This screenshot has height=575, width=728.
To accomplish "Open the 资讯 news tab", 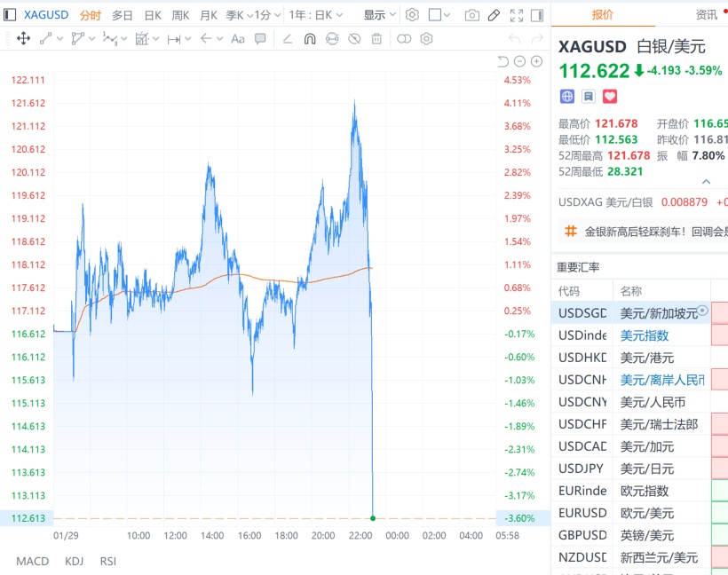I will pos(707,14).
